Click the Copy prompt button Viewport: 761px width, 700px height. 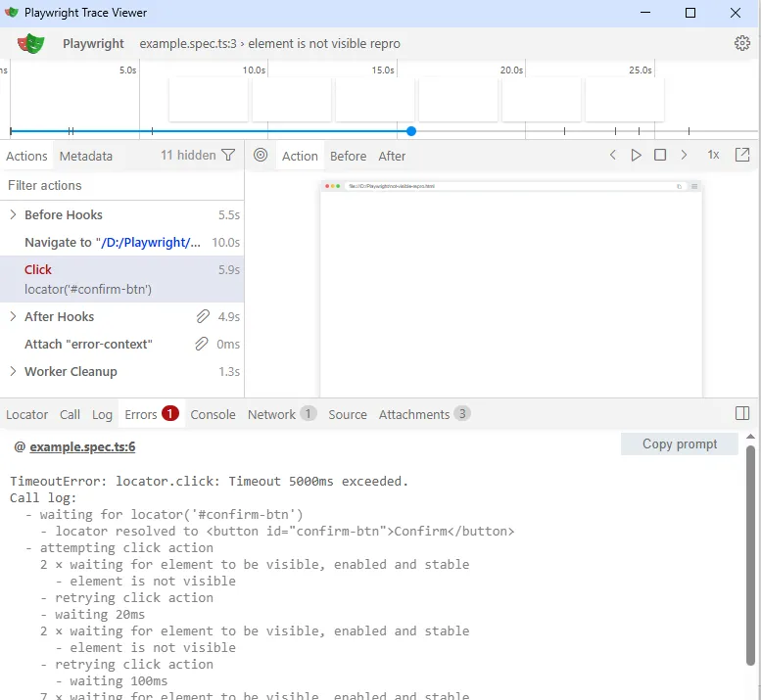679,443
